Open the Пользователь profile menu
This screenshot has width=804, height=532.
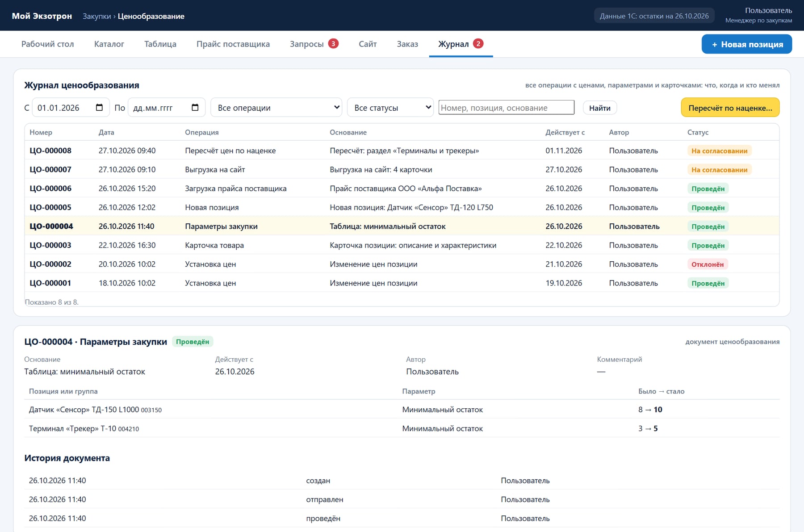click(x=758, y=15)
